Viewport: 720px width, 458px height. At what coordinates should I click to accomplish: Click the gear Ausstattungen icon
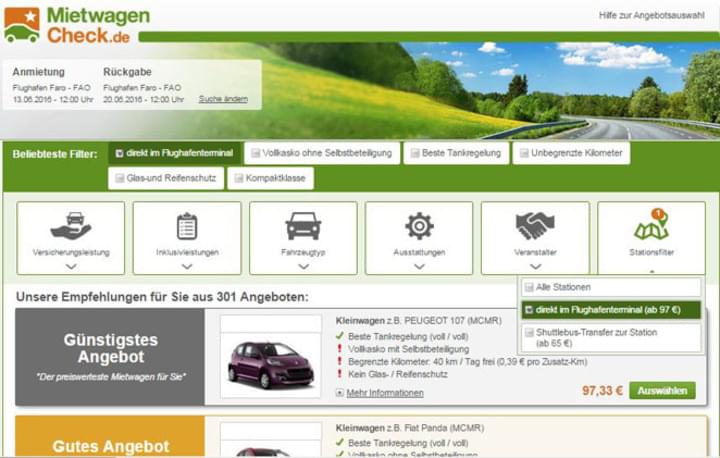coord(419,226)
